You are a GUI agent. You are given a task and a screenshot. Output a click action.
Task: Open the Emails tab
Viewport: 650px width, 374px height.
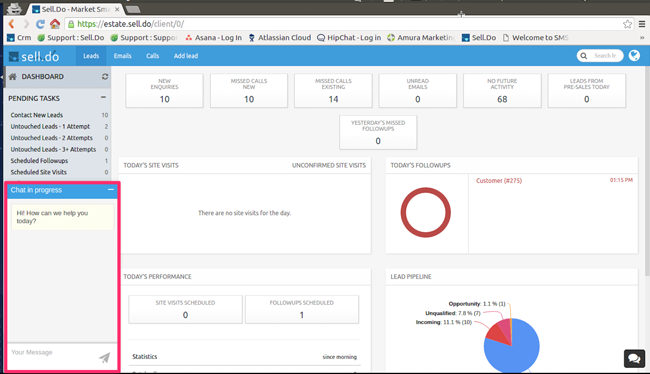[x=123, y=56]
